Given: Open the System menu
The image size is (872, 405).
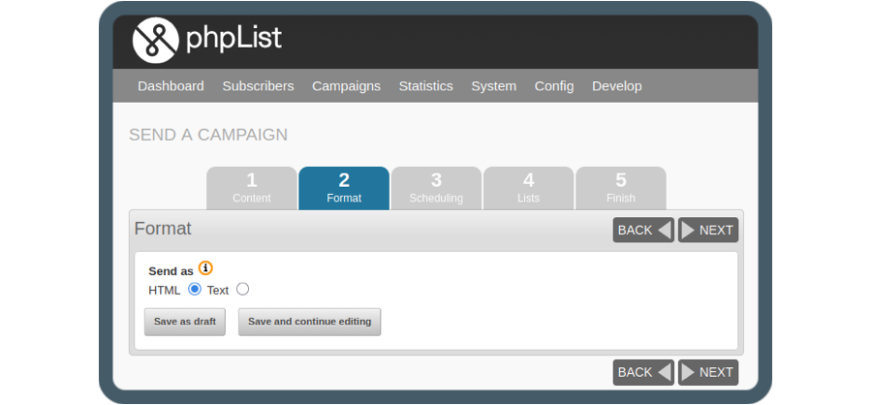Looking at the screenshot, I should (494, 86).
